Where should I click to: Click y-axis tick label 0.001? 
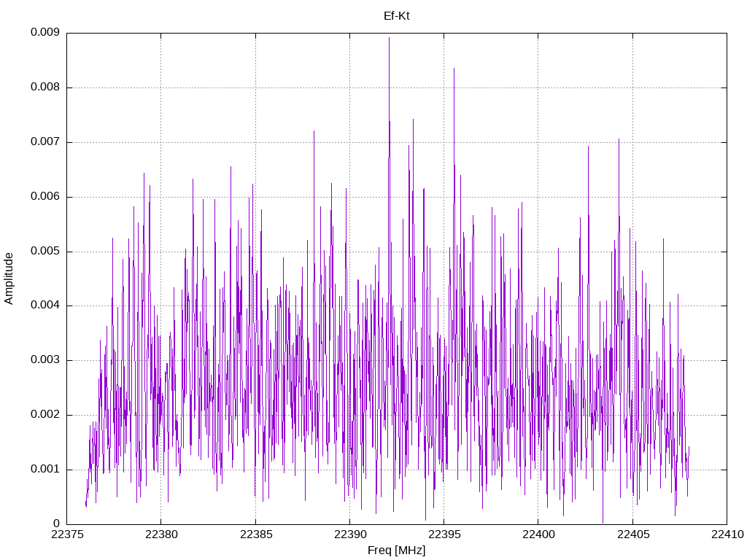coord(45,470)
